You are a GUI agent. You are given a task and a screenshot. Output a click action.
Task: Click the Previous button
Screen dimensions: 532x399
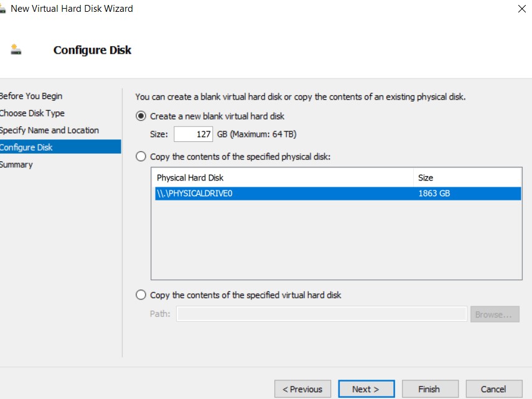point(302,388)
